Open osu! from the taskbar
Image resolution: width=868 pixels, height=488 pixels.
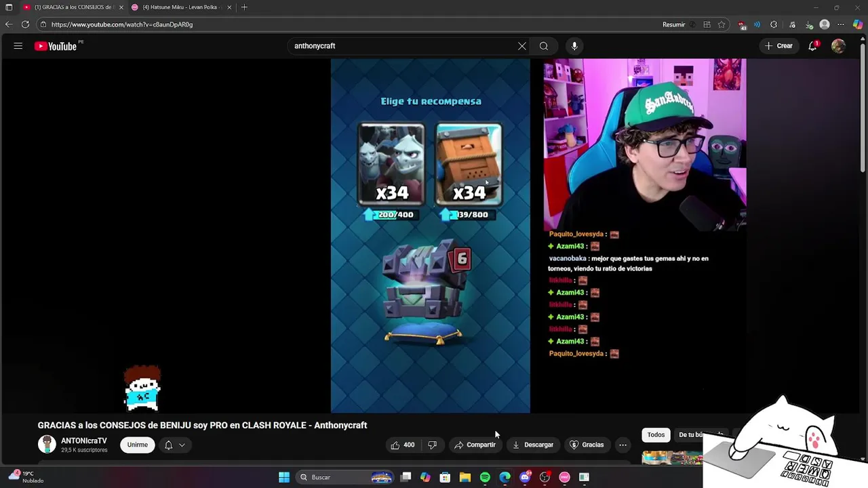pyautogui.click(x=564, y=477)
